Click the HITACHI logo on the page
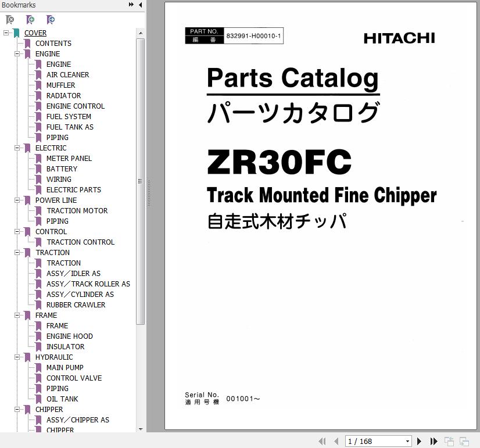Viewport: 480px width, 448px height. click(399, 38)
